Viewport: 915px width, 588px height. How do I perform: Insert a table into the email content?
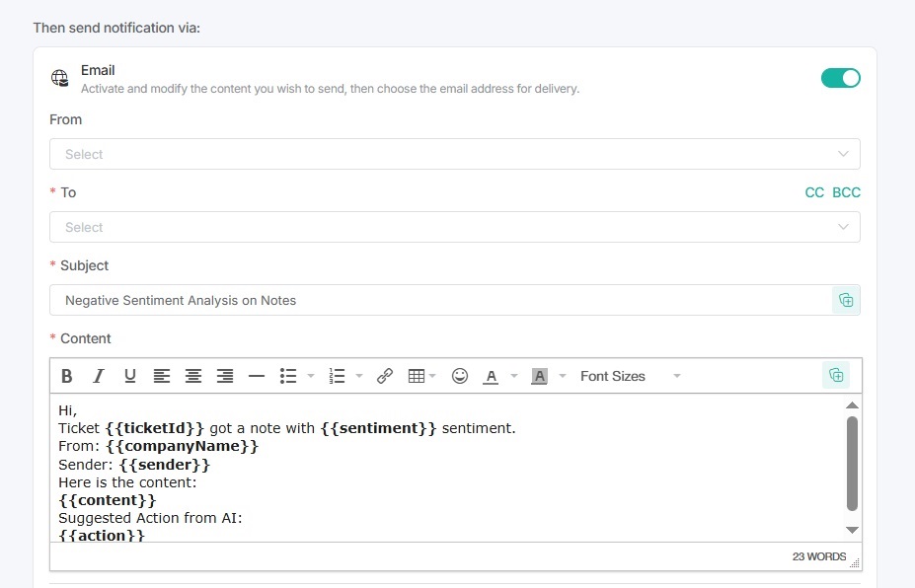[x=418, y=376]
